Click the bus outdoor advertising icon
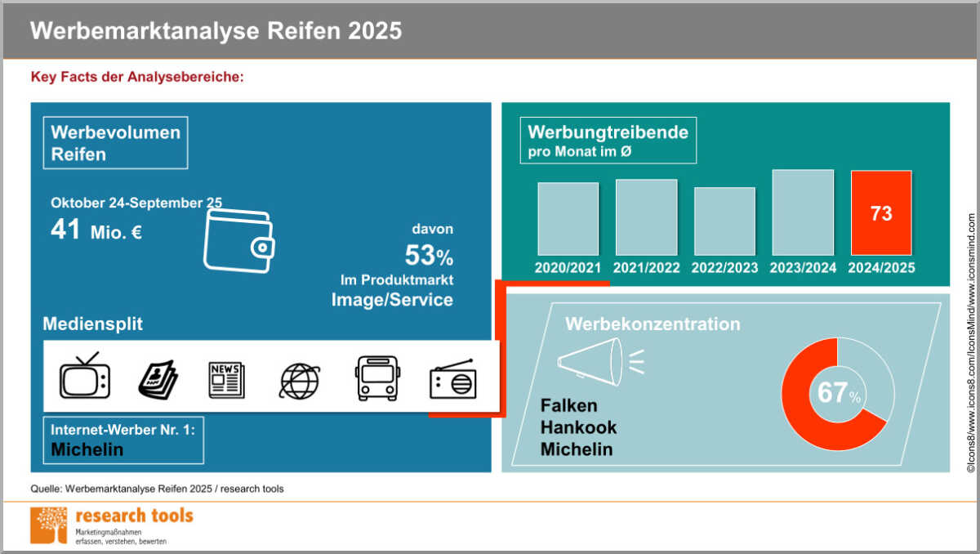The height and width of the screenshot is (554, 980). point(376,378)
